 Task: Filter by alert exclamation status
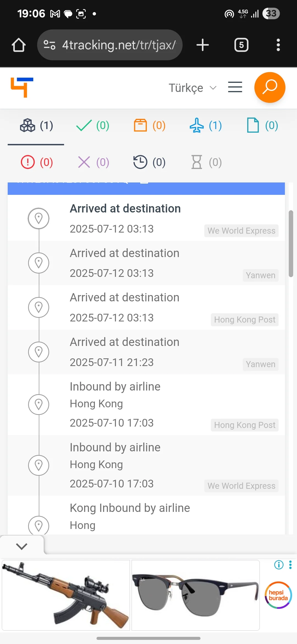[37, 162]
